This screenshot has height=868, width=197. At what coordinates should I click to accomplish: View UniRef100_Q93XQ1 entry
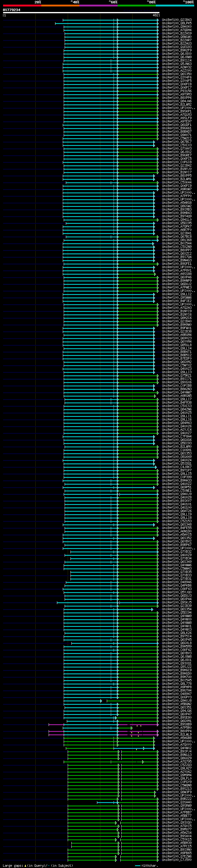(x=177, y=664)
